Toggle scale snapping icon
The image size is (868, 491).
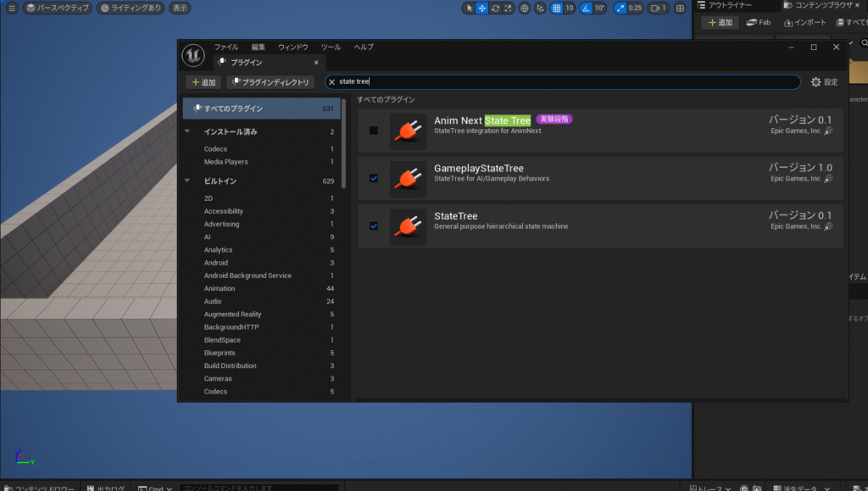click(620, 8)
